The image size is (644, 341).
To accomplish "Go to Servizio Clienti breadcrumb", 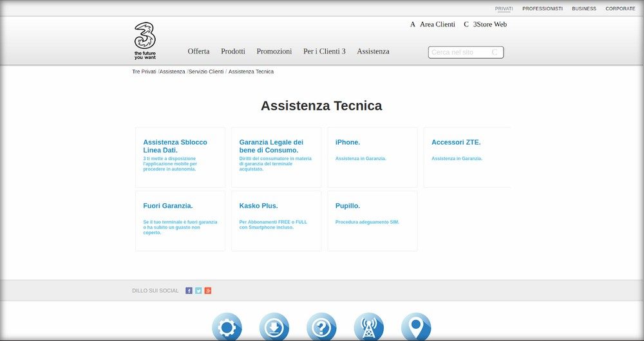I will coord(206,71).
